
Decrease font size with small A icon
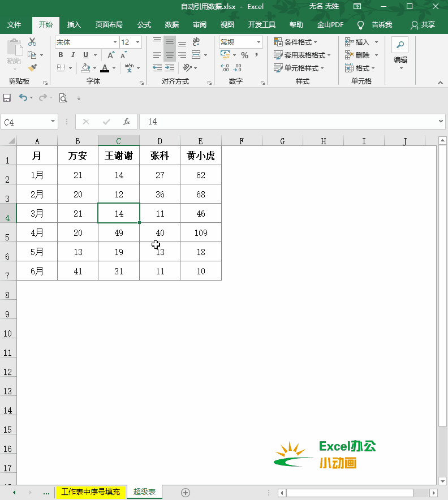(123, 55)
